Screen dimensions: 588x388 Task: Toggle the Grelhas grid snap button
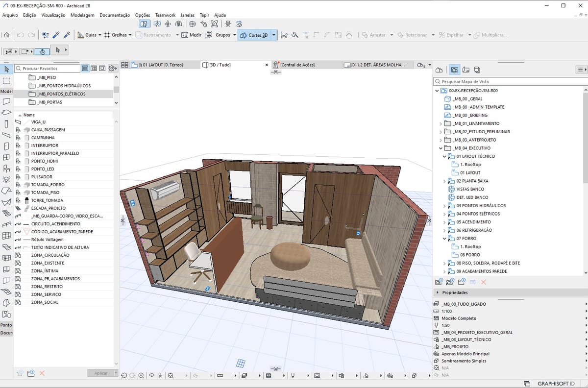click(115, 35)
